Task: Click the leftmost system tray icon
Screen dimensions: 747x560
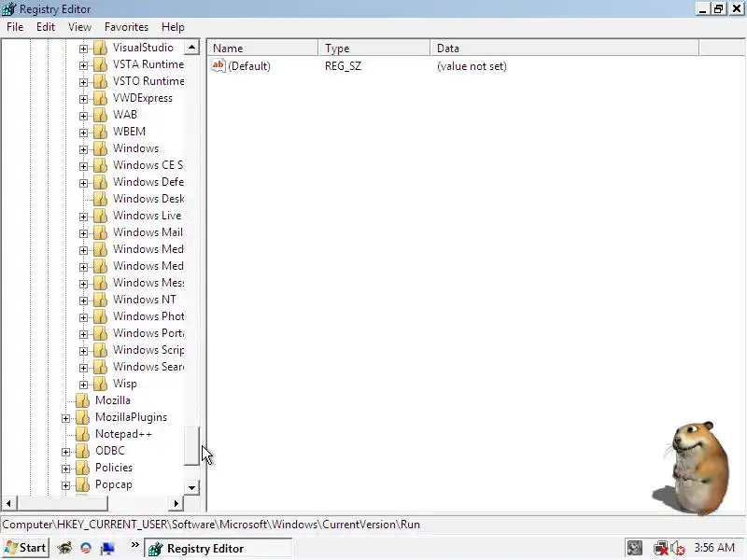Action: tap(635, 548)
